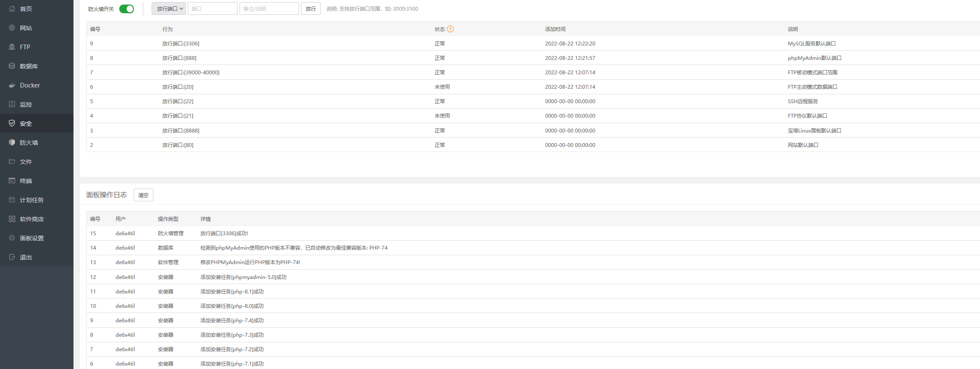Click the SSH远程服务 description

pyautogui.click(x=803, y=101)
